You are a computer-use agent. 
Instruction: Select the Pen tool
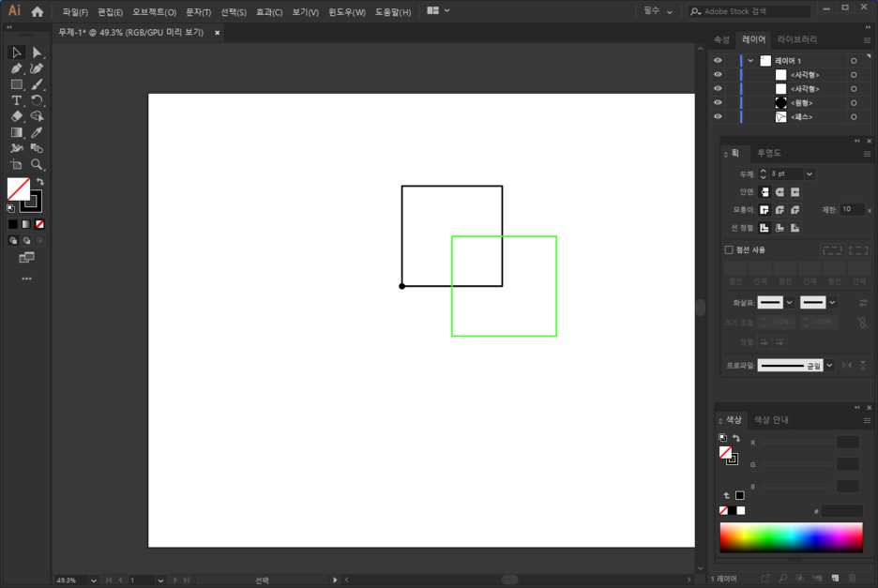click(16, 68)
